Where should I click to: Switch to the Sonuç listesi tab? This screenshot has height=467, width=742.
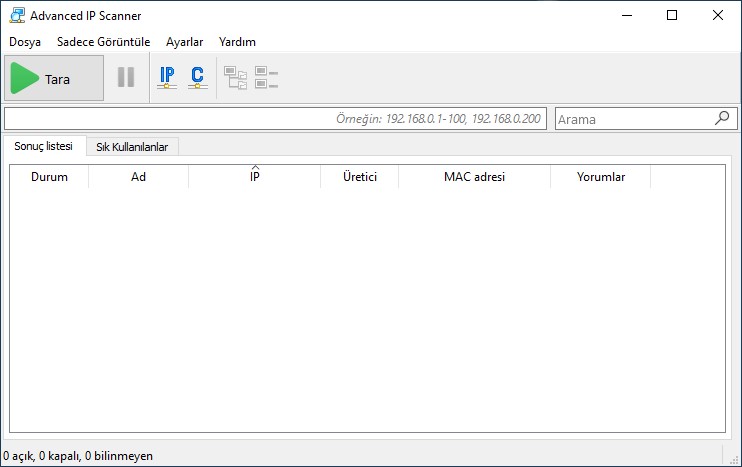tap(44, 146)
